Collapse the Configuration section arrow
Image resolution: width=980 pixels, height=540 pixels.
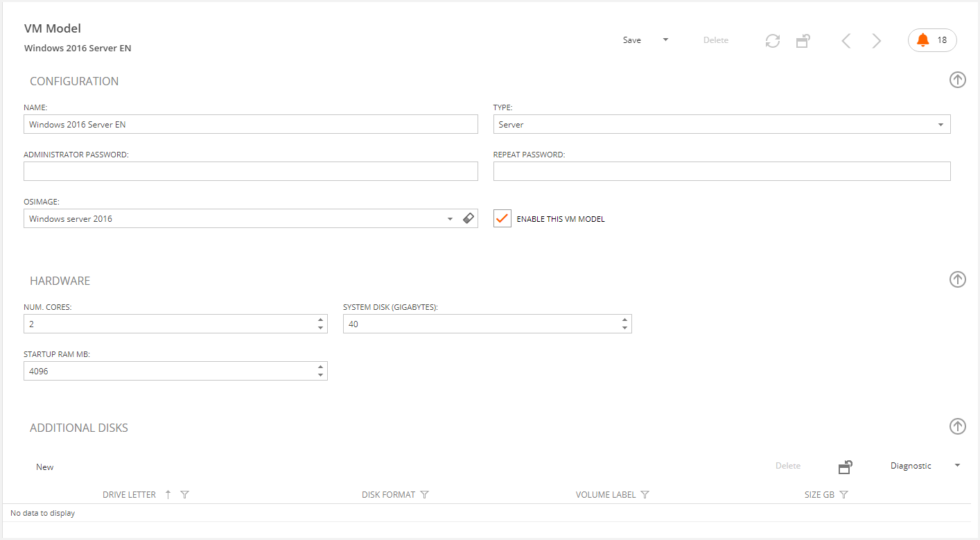[957, 80]
